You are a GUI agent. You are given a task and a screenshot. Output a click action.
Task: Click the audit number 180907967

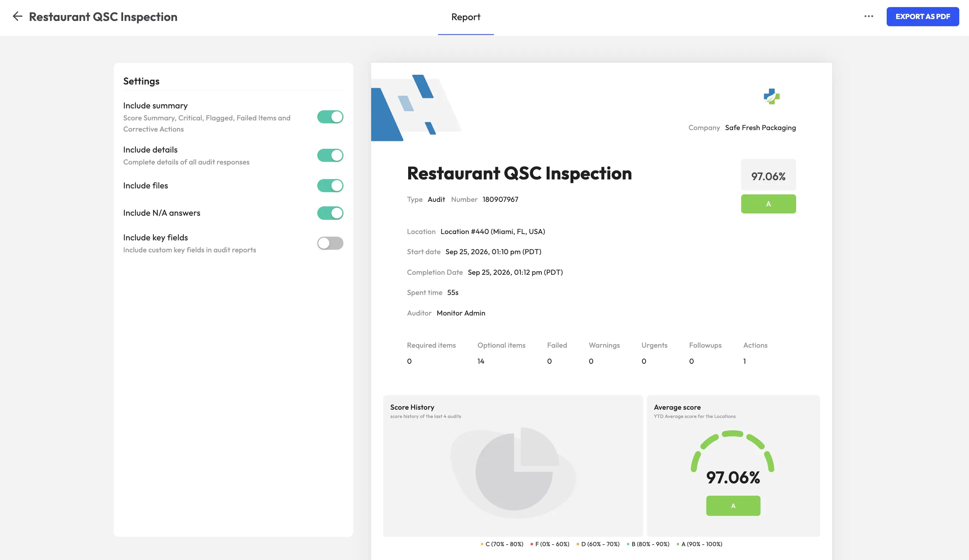click(500, 199)
